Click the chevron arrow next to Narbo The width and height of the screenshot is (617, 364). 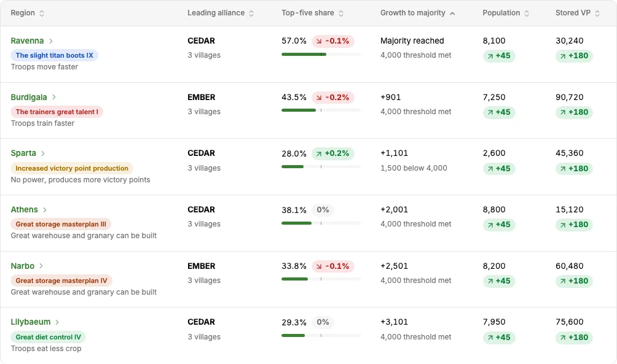click(x=41, y=266)
